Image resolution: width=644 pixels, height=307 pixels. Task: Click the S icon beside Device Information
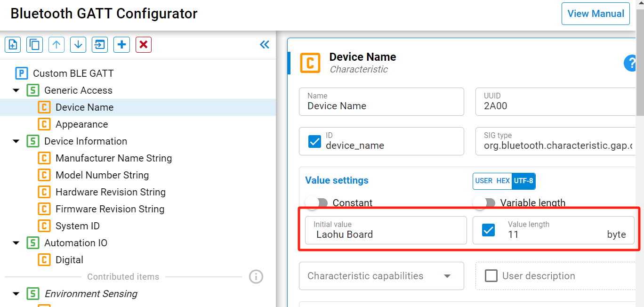pos(32,141)
